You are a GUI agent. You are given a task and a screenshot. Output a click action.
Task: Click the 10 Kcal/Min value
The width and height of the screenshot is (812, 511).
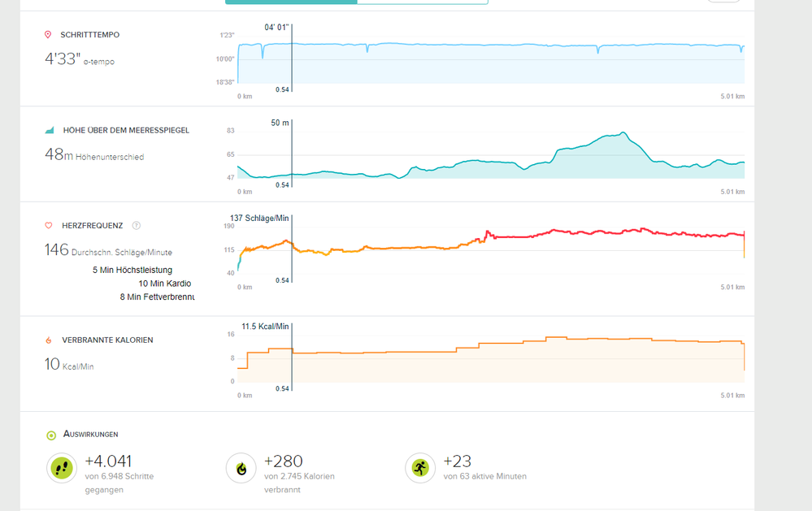[69, 365]
